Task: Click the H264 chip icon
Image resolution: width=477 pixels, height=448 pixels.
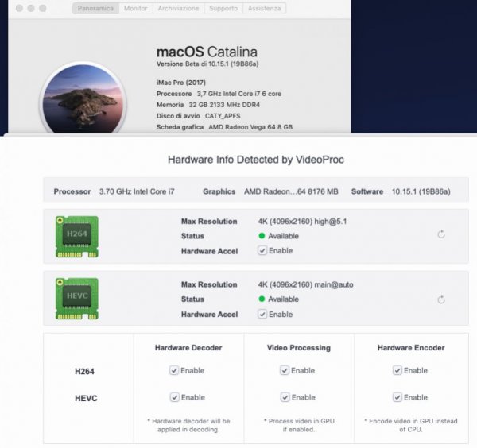Action: [76, 235]
